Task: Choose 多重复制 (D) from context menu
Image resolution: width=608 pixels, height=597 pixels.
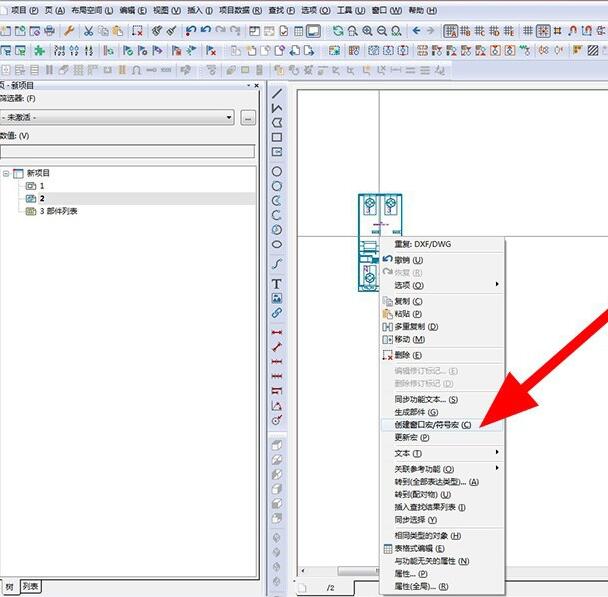Action: click(x=442, y=327)
